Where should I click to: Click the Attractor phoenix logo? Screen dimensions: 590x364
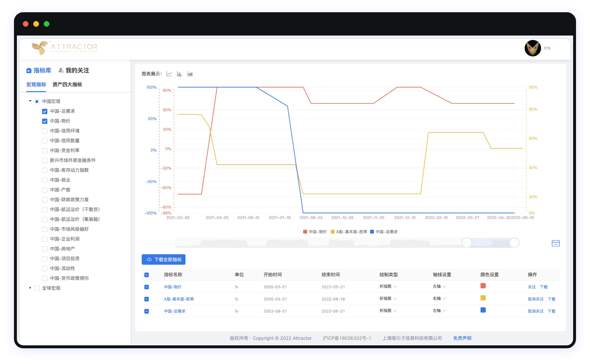click(40, 48)
